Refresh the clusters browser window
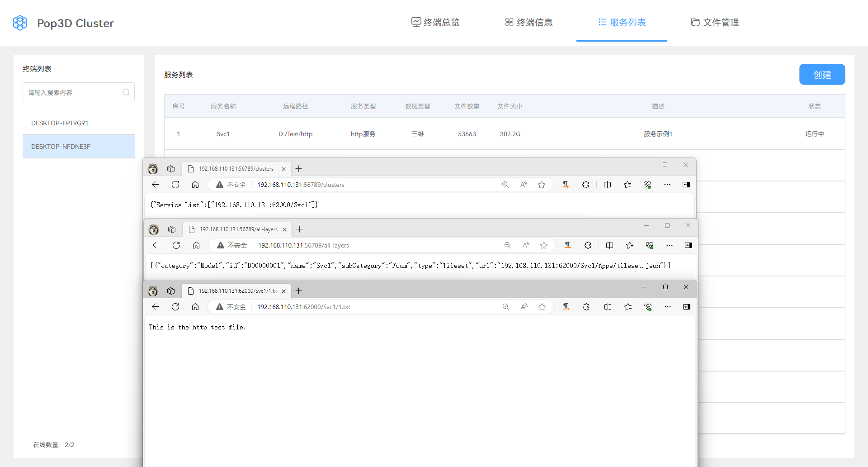868x467 pixels. pos(175,185)
